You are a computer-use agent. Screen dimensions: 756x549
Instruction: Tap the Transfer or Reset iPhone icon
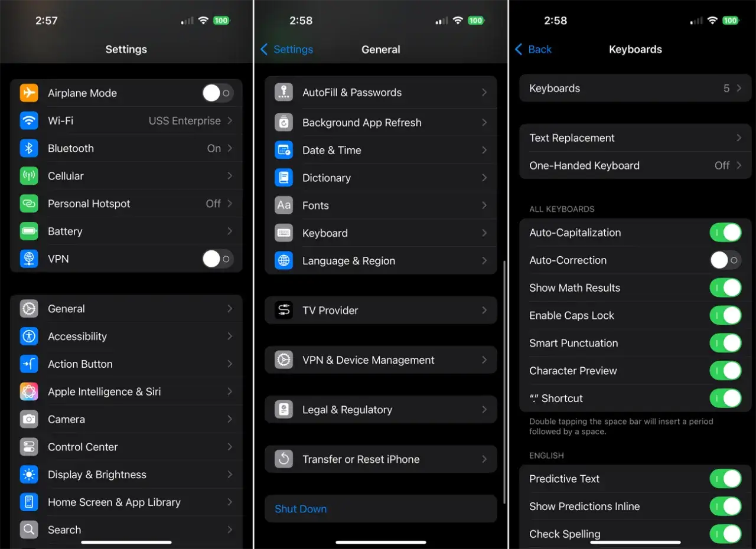tap(284, 459)
